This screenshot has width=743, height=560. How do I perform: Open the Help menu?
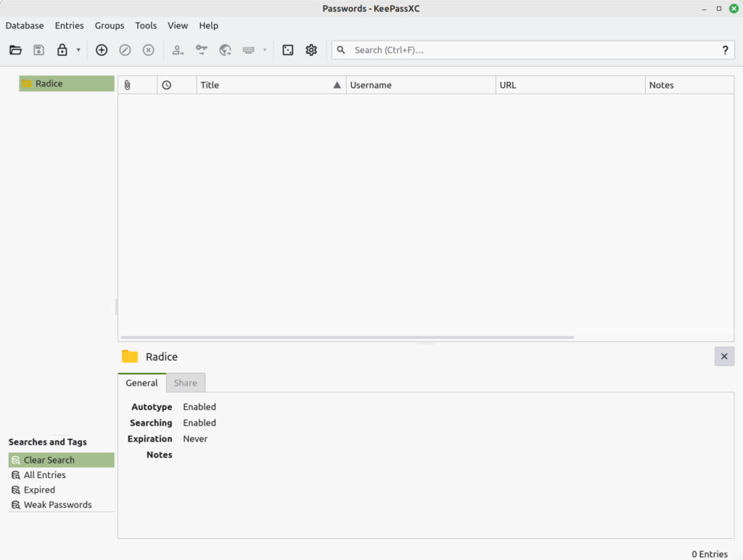click(208, 25)
